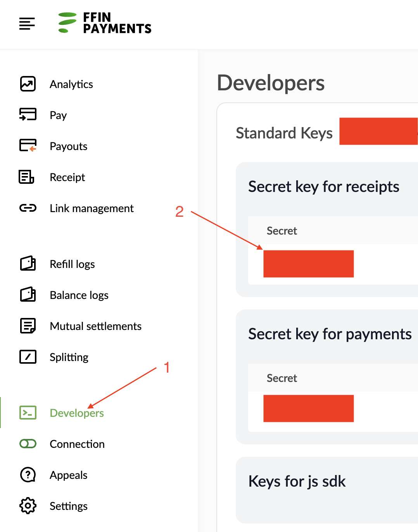Click the Connection toggle icon
Image resolution: width=418 pixels, height=532 pixels.
[28, 444]
